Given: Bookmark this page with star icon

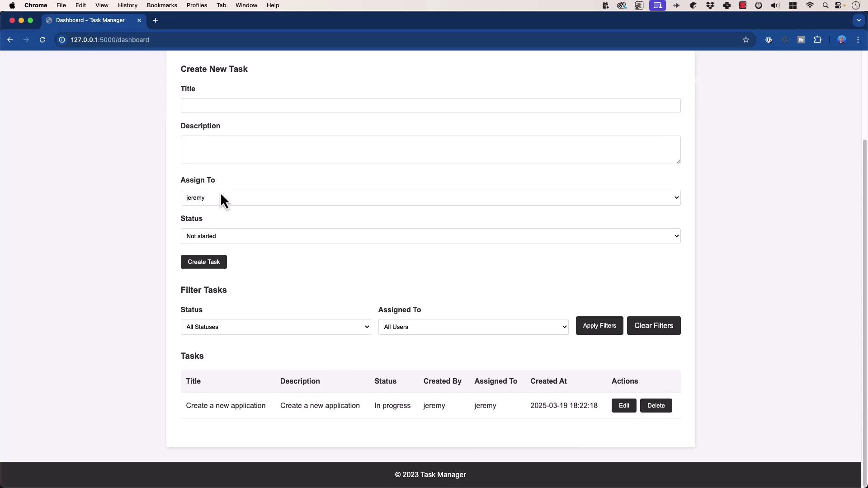Looking at the screenshot, I should [x=746, y=40].
